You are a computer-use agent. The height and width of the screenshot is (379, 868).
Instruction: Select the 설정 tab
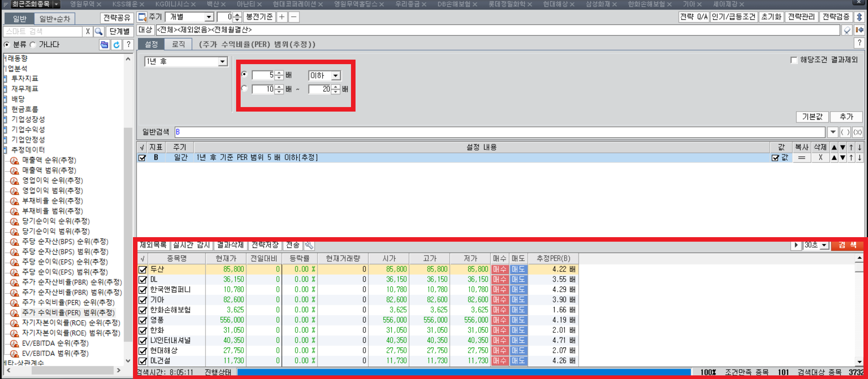coord(151,44)
